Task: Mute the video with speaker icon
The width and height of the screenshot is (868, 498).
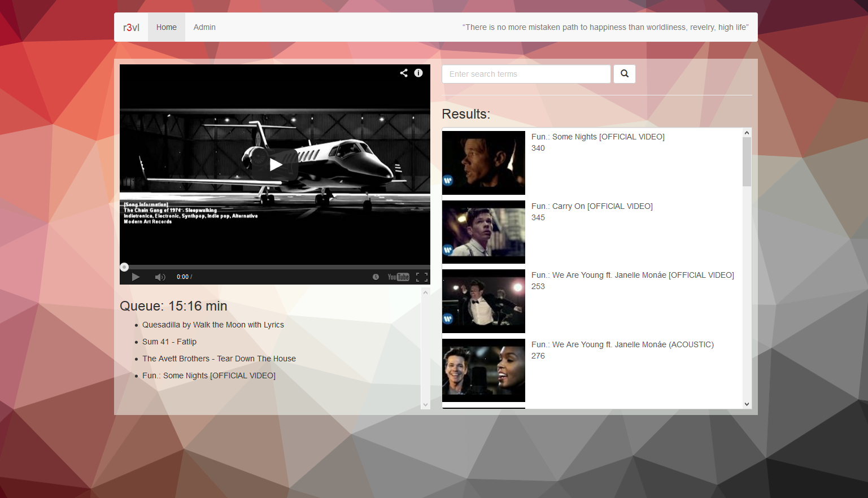Action: 160,277
